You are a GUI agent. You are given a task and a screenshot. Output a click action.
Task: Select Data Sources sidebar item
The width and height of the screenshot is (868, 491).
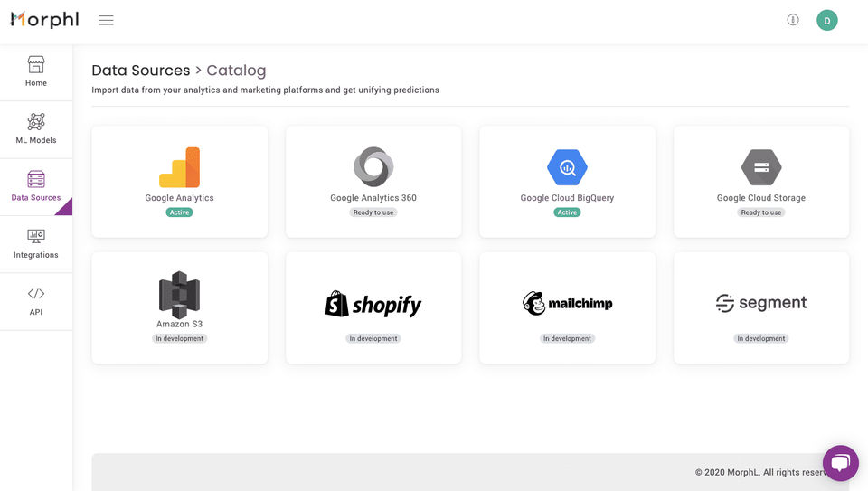click(x=36, y=186)
